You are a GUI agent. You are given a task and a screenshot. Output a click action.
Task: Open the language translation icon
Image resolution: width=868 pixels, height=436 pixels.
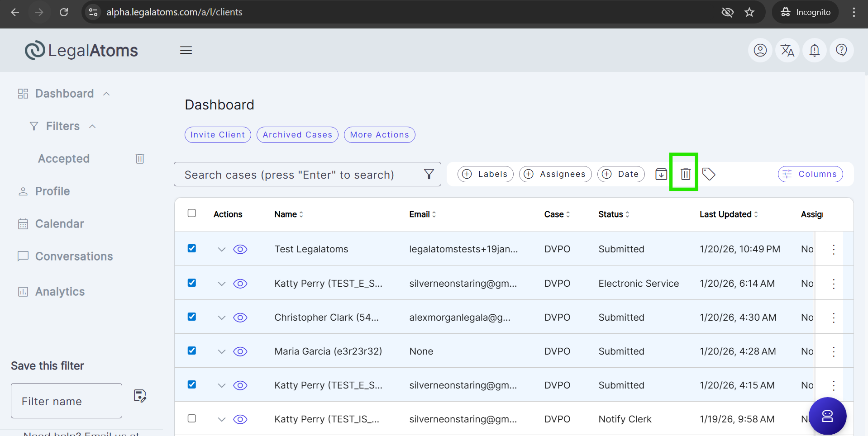pyautogui.click(x=787, y=50)
